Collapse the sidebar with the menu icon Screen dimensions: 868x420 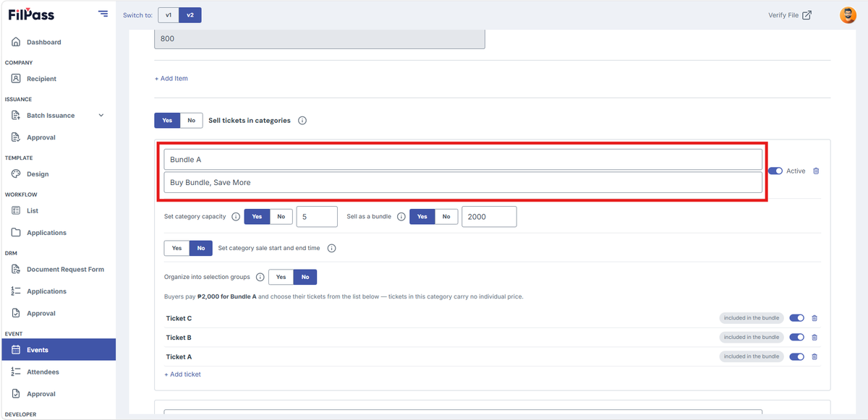click(103, 14)
